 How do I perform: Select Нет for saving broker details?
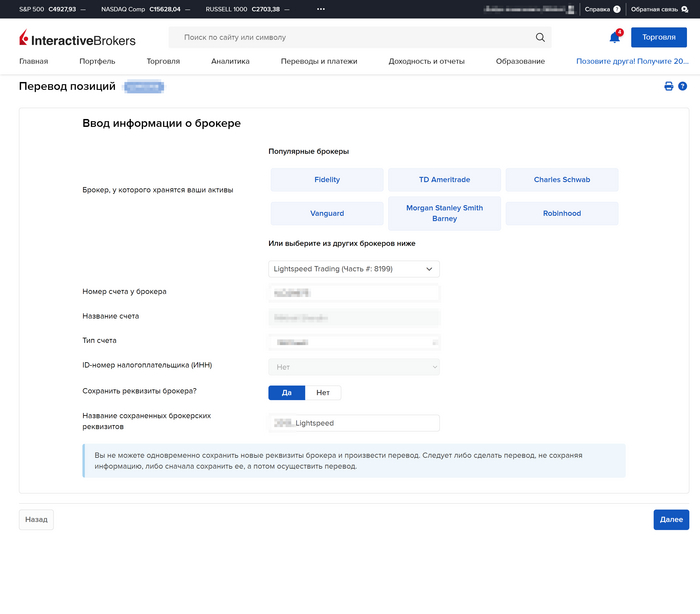point(322,393)
